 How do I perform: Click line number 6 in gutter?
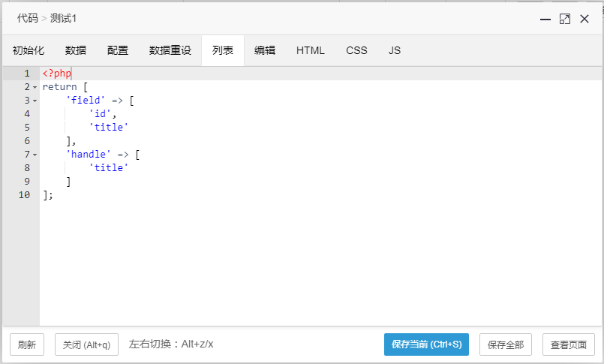click(27, 141)
